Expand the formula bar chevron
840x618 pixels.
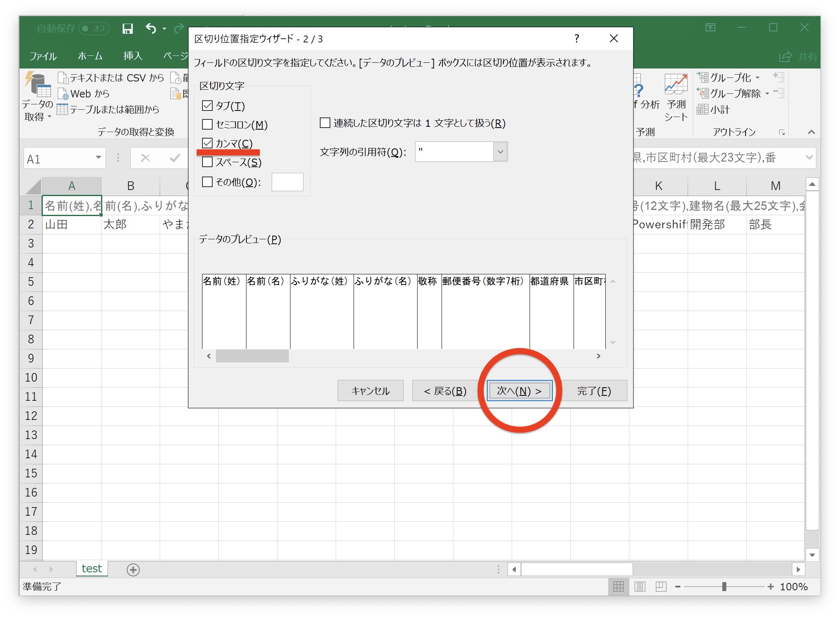[809, 158]
